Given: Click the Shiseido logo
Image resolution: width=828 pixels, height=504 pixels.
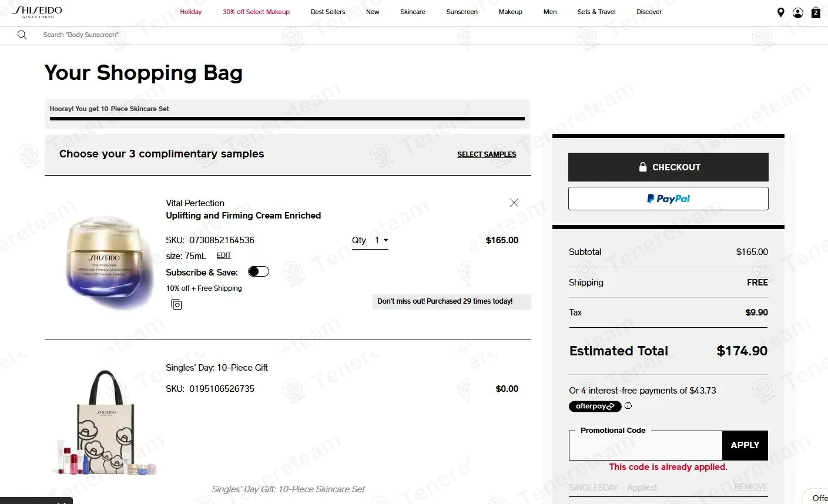Looking at the screenshot, I should [37, 12].
